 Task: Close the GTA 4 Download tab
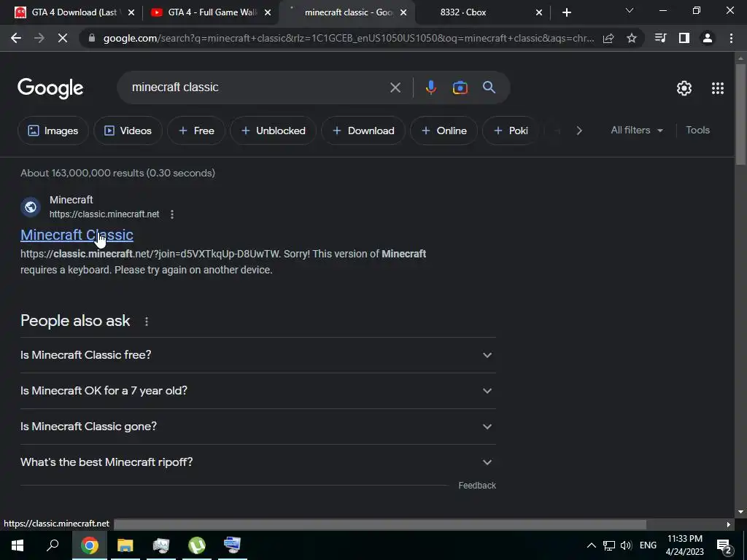[131, 12]
